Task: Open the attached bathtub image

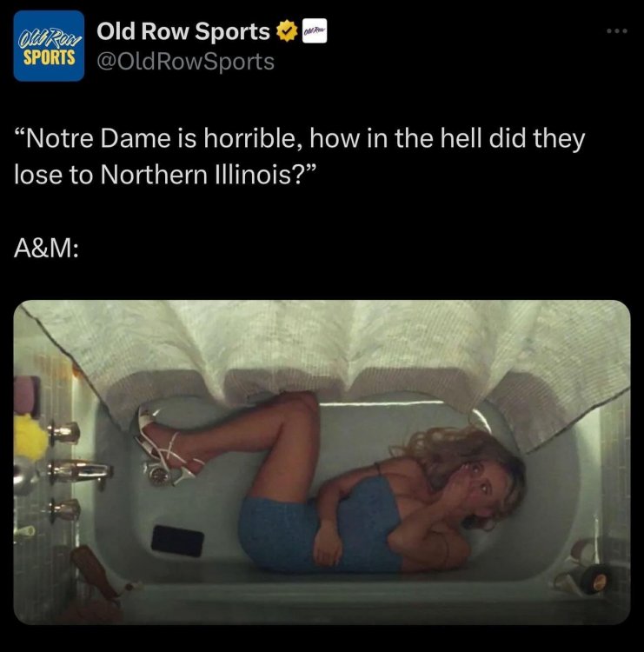Action: tap(322, 462)
